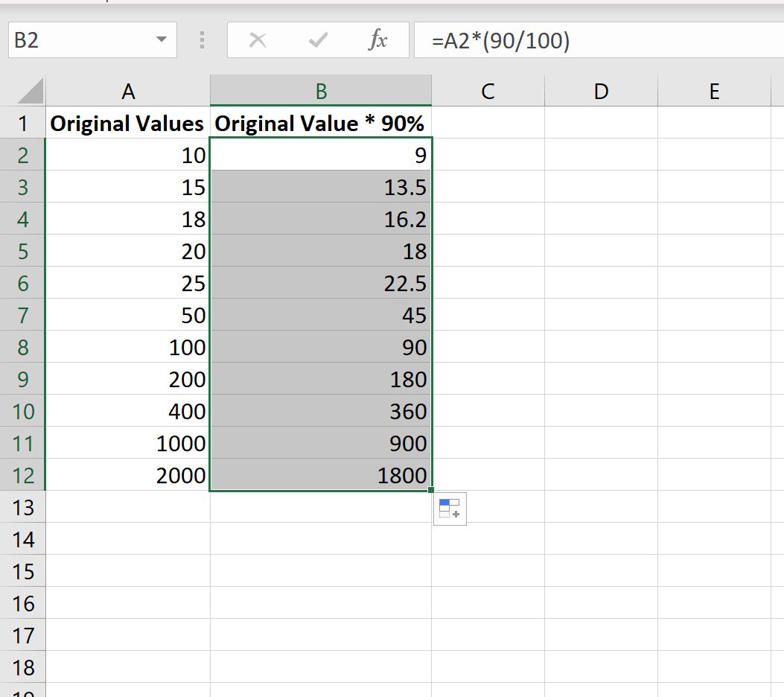Screen dimensions: 784x697
Task: Open the Auto Fill Options button
Action: (x=450, y=509)
